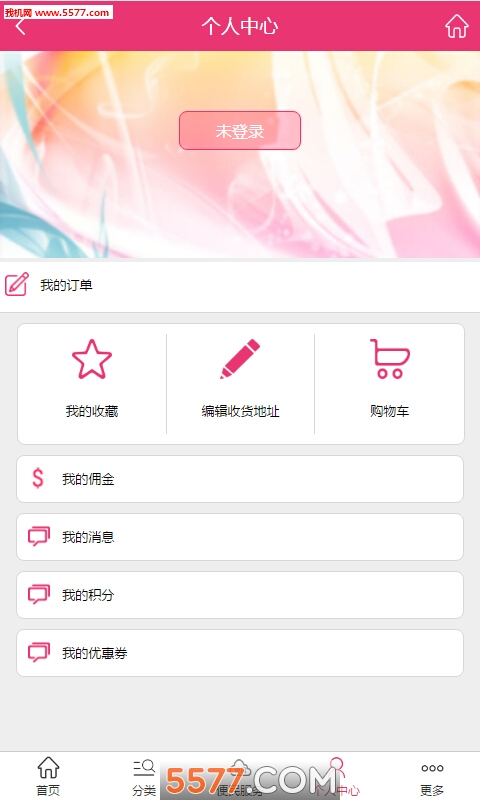Click the 我的订单 edit icon
This screenshot has width=480, height=800.
17,285
